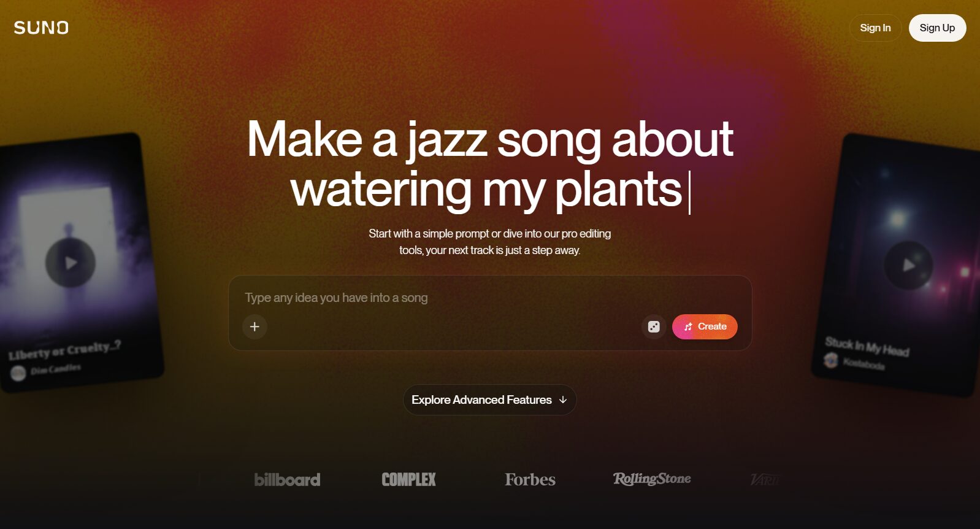Click the Dim Candles artist avatar
Viewport: 980px width, 529px height.
pos(18,373)
